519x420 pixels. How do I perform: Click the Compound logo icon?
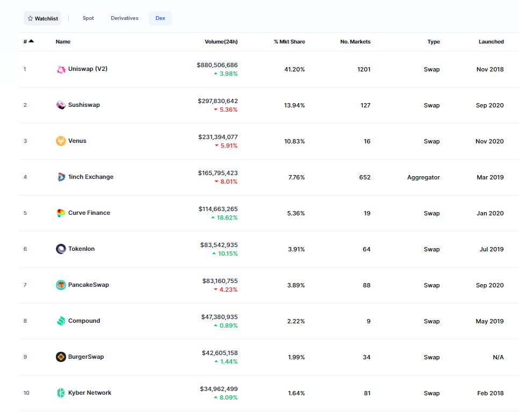61,321
